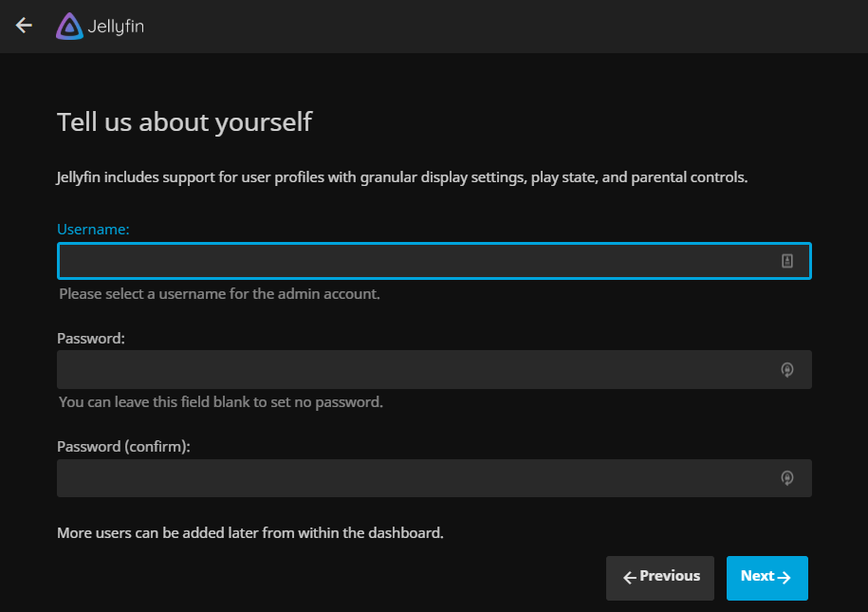Click the "Password:" field label
The image size is (868, 612).
pos(91,339)
